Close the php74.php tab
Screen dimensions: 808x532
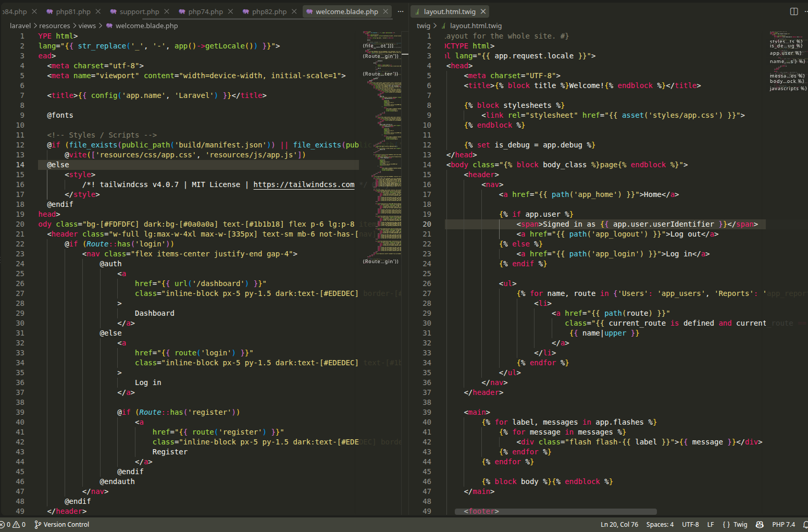pyautogui.click(x=230, y=11)
